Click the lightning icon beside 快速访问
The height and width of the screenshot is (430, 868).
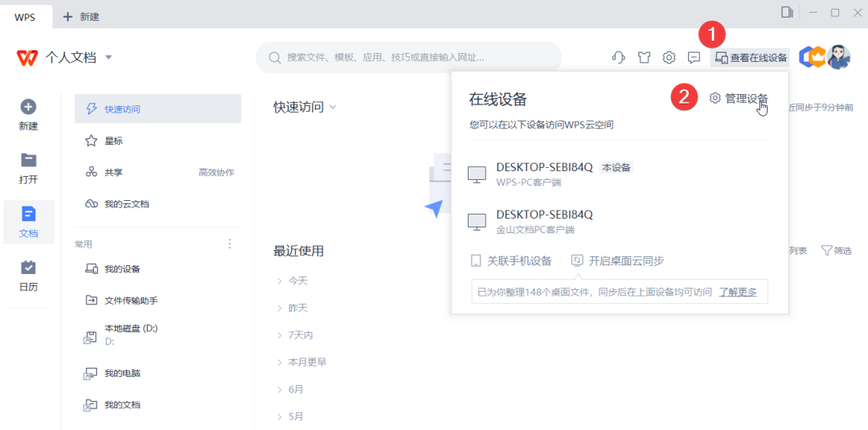(x=92, y=109)
